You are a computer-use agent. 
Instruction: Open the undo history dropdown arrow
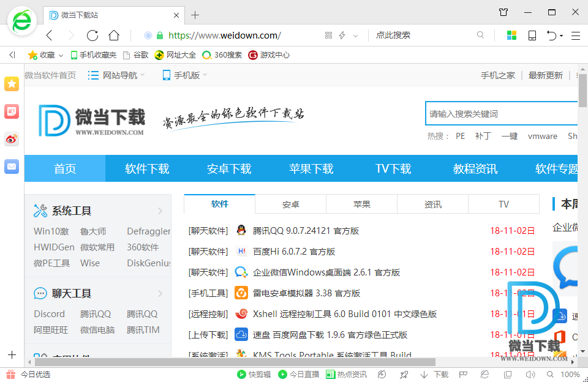(x=562, y=36)
